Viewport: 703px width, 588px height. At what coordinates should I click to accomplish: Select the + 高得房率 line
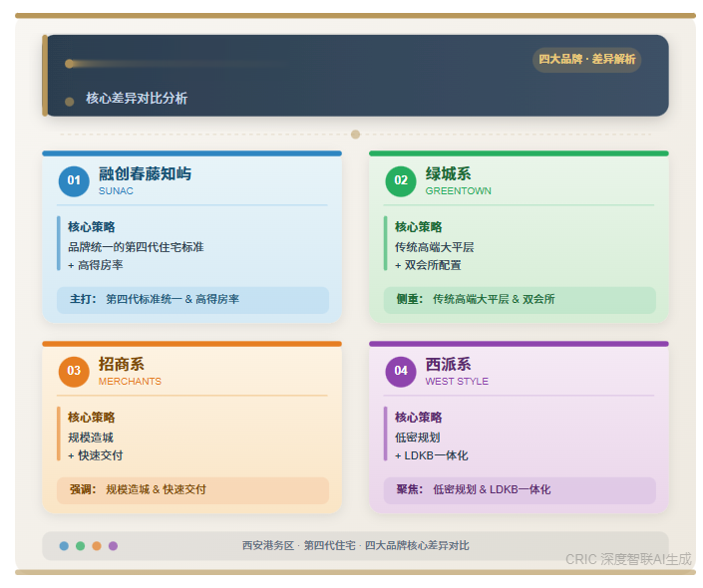pos(96,265)
